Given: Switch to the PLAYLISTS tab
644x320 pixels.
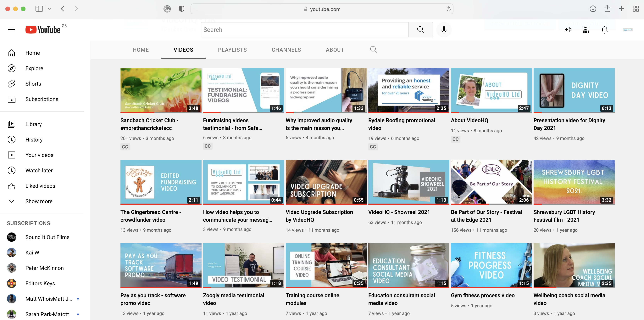Looking at the screenshot, I should point(232,50).
